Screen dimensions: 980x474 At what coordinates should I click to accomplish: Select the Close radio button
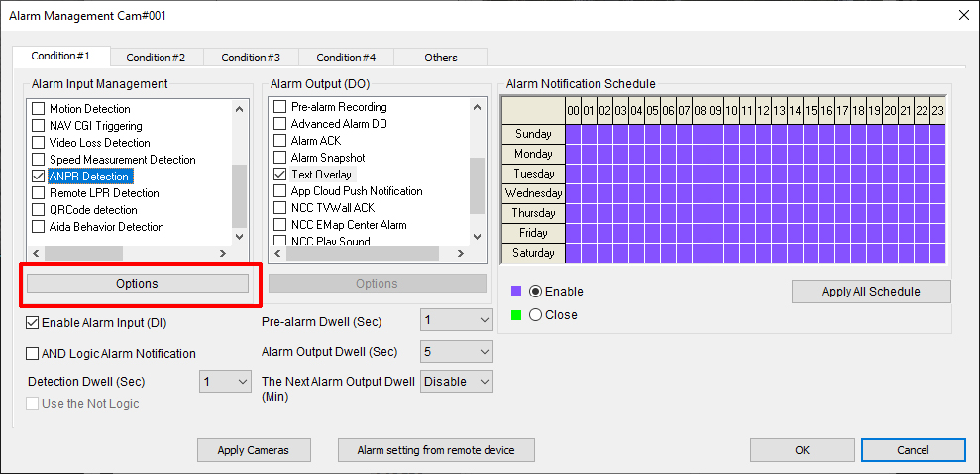[x=536, y=315]
